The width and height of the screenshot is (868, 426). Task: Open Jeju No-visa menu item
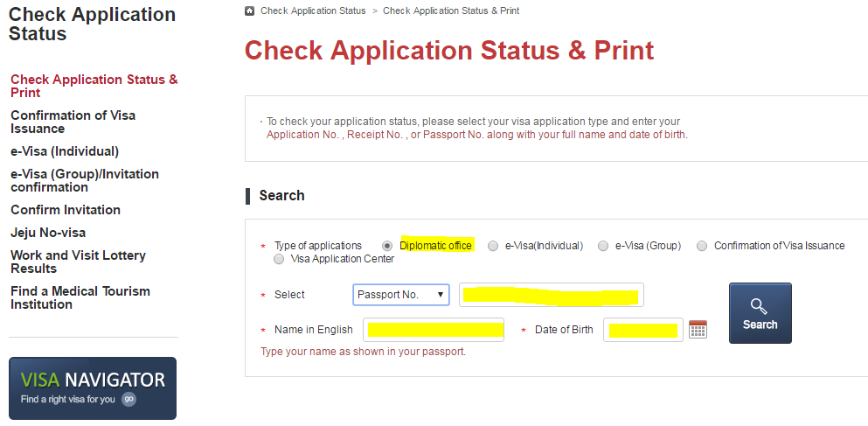pyautogui.click(x=48, y=233)
